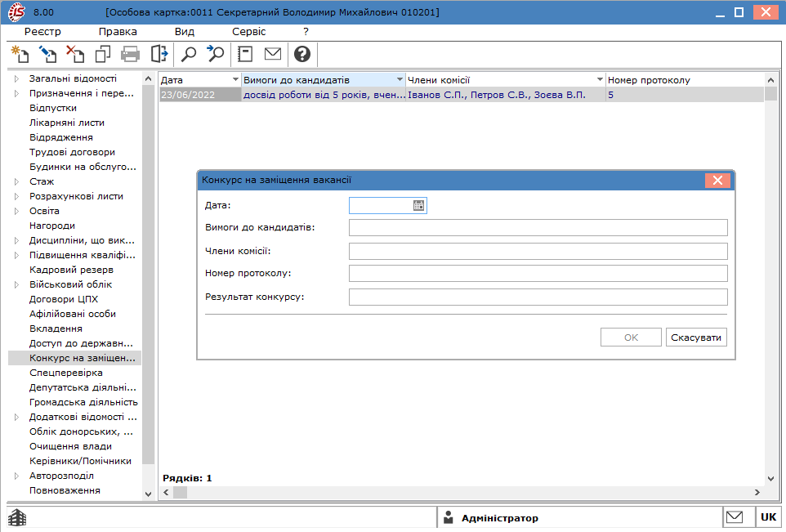Viewport: 786px width, 532px height.
Task: Click tree panel scroll down arrow
Action: tap(149, 494)
